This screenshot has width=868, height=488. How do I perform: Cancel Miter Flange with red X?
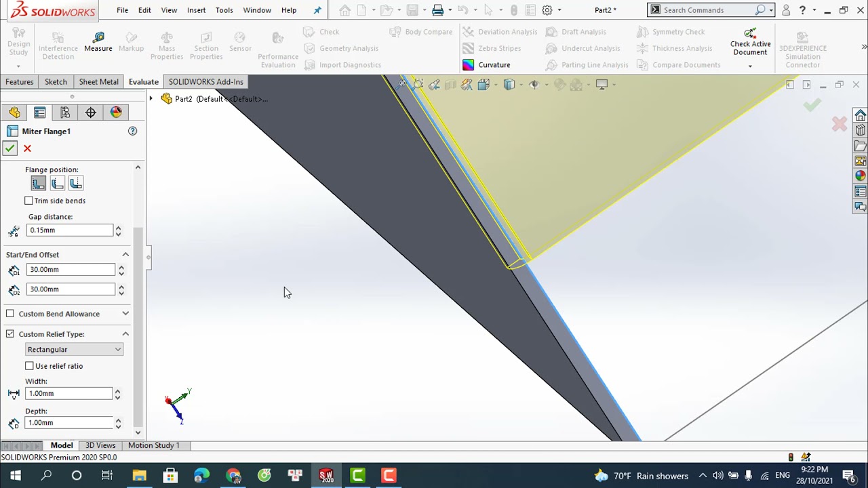coord(27,148)
